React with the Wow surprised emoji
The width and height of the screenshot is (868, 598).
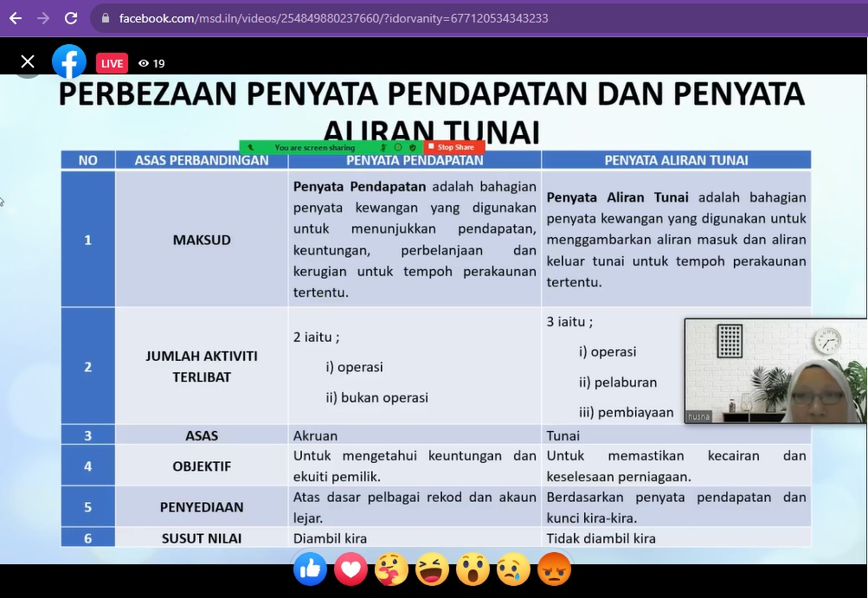(473, 569)
